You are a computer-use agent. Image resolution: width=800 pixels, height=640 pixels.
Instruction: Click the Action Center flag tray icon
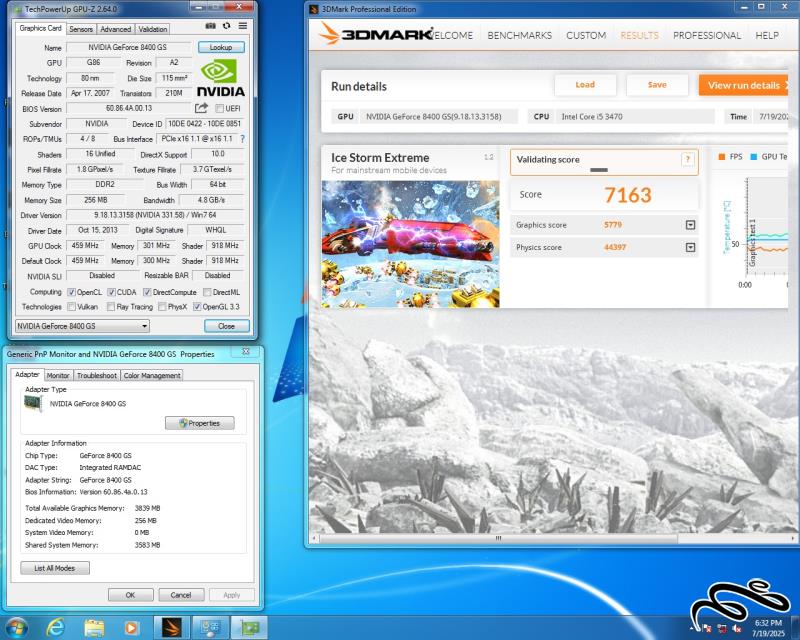[708, 628]
